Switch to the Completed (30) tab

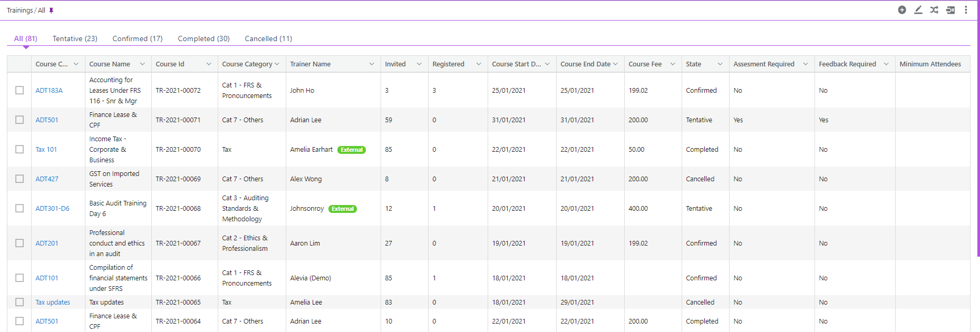coord(203,38)
